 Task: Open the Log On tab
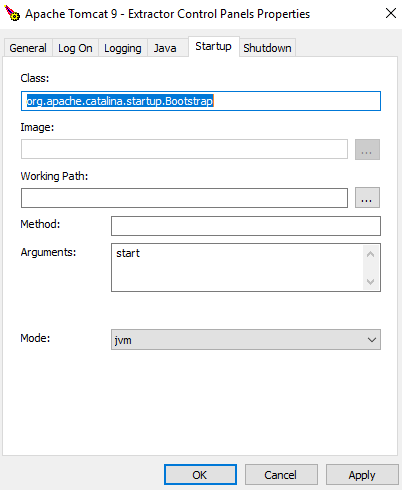[x=75, y=48]
